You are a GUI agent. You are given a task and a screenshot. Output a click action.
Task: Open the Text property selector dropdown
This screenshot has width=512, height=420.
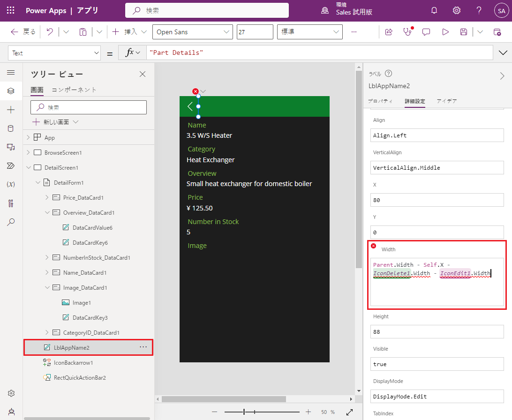click(x=54, y=53)
